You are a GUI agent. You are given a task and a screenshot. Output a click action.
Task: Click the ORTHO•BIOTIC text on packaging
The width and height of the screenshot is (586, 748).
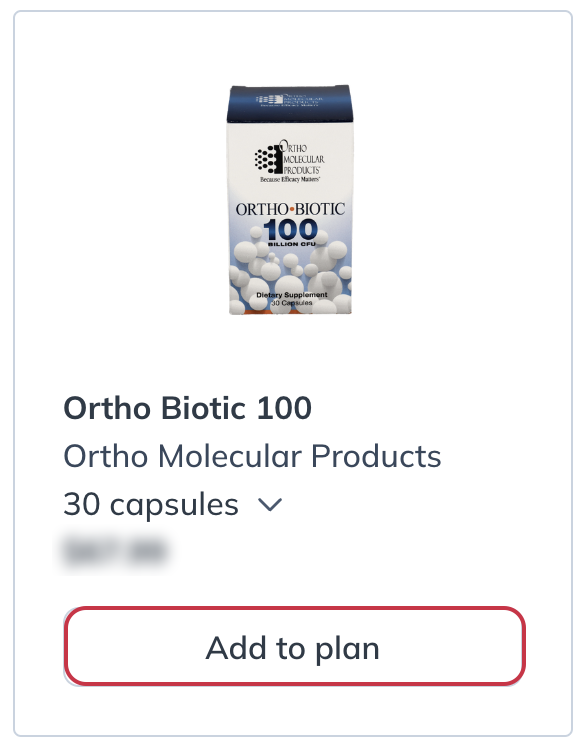tap(290, 209)
